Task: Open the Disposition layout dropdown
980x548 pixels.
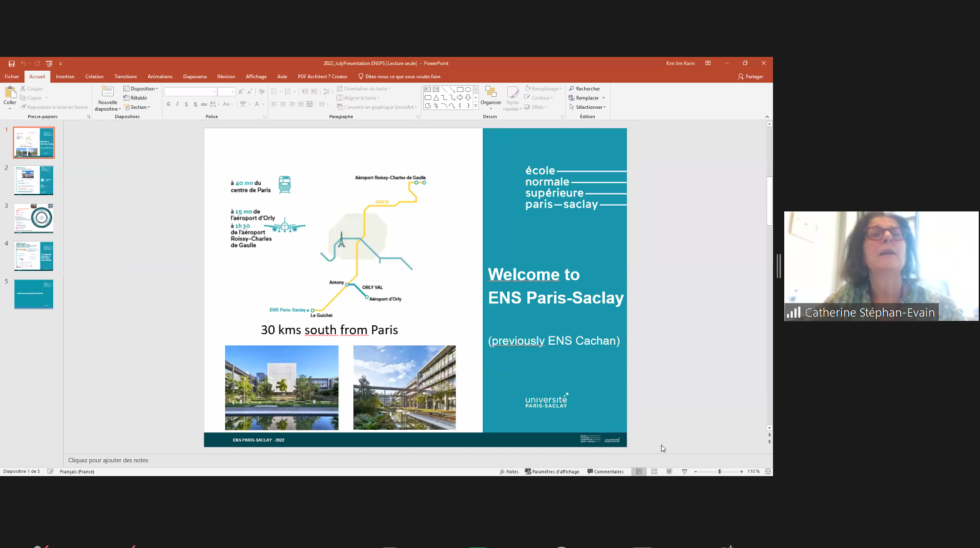Action: click(141, 89)
